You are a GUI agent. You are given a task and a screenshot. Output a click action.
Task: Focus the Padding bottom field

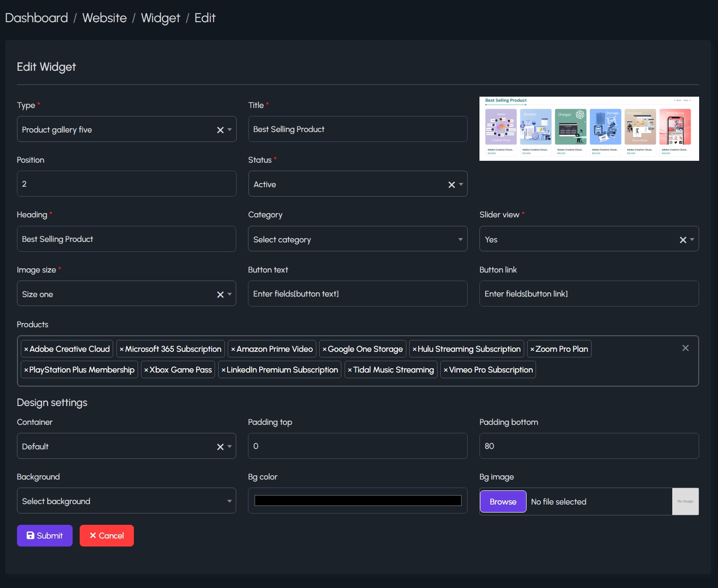pos(589,446)
